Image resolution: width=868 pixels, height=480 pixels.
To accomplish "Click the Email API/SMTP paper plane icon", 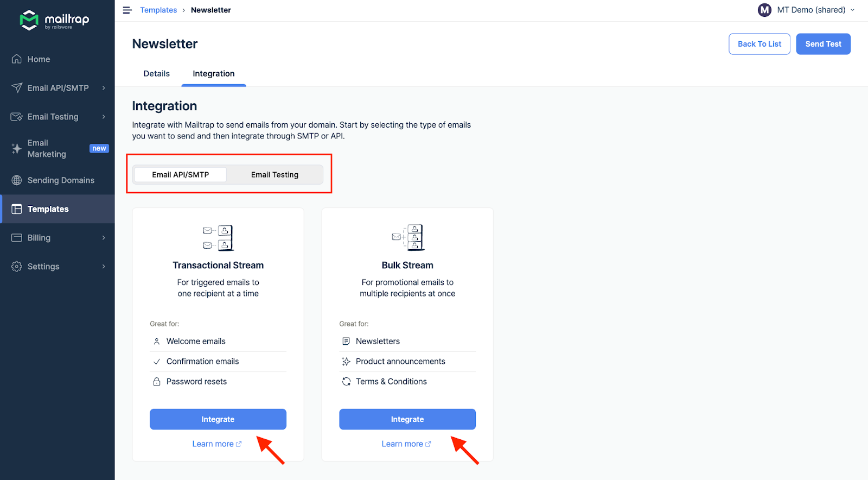I will 16,87.
